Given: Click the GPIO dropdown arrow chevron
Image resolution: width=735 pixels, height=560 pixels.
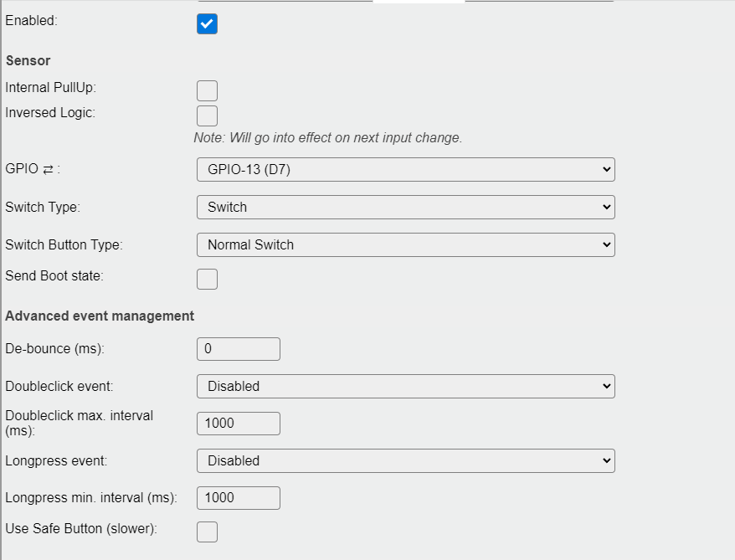Looking at the screenshot, I should point(606,169).
